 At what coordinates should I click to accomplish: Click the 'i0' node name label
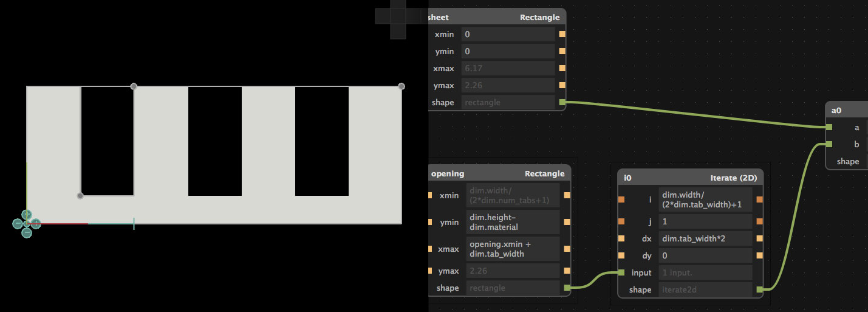(628, 178)
